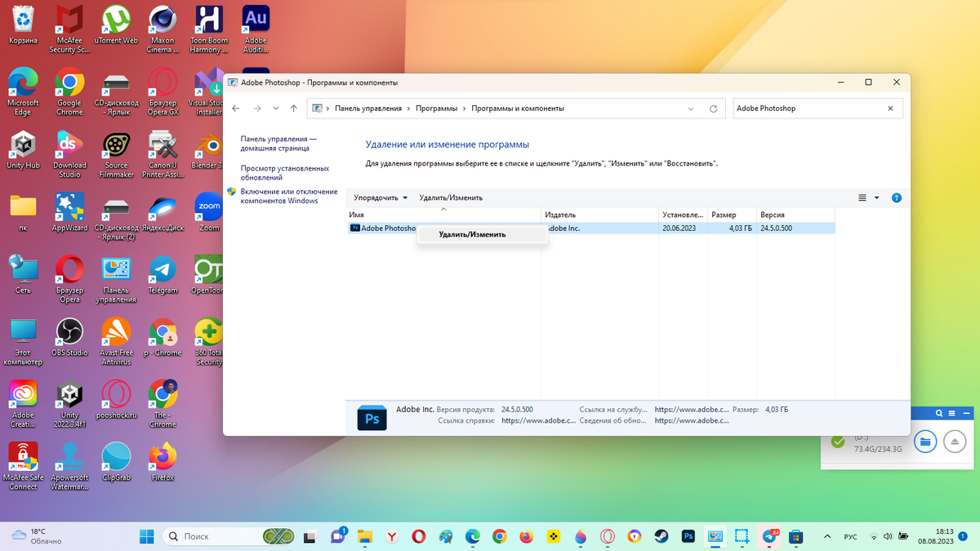Refresh the programs list

point(713,109)
